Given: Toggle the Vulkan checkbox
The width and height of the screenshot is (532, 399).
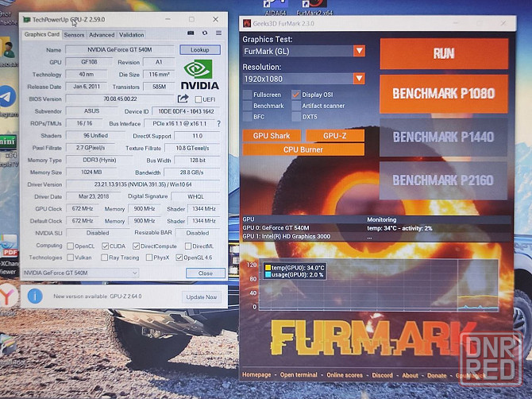Looking at the screenshot, I should point(70,258).
